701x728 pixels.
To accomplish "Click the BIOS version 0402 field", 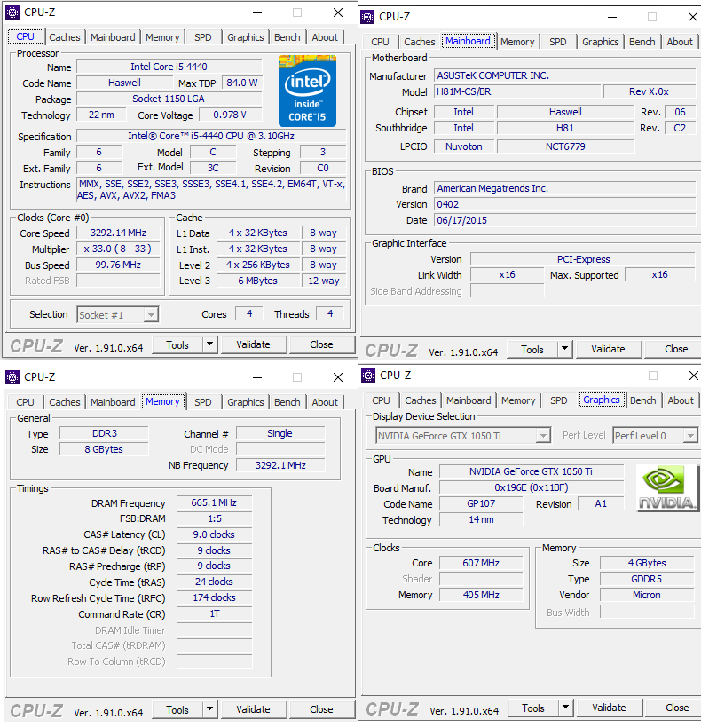I will [564, 204].
